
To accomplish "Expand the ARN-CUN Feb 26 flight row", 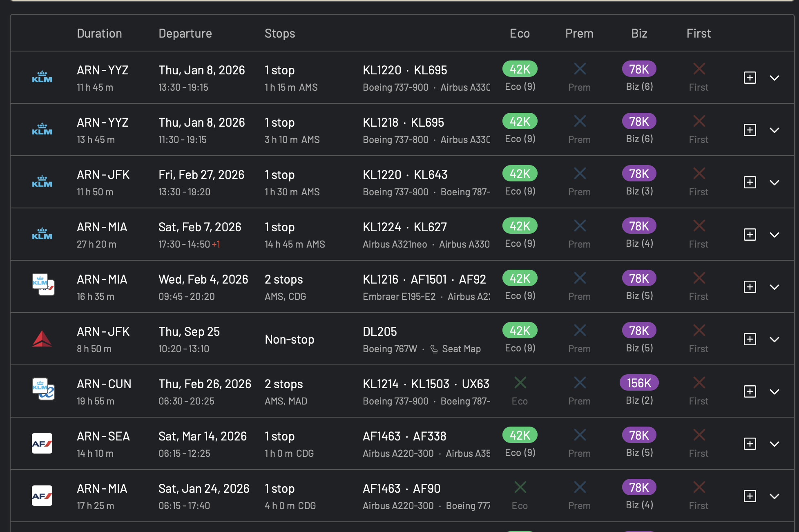I will 774,391.
